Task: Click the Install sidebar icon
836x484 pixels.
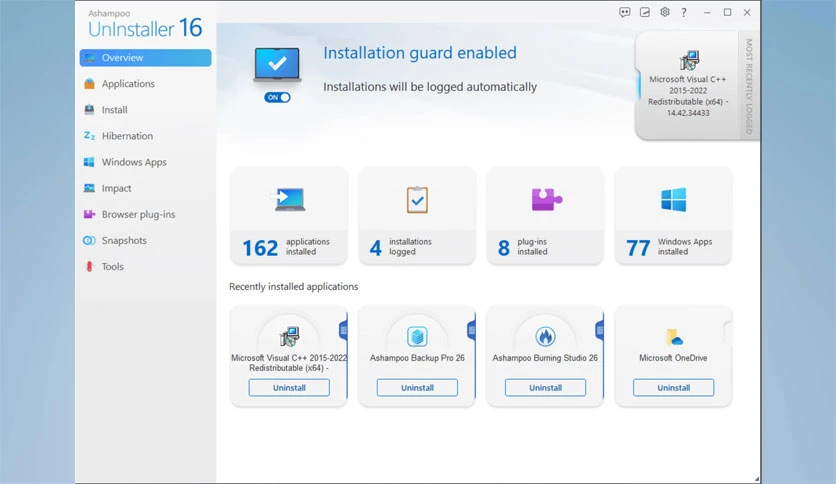Action: [x=89, y=110]
